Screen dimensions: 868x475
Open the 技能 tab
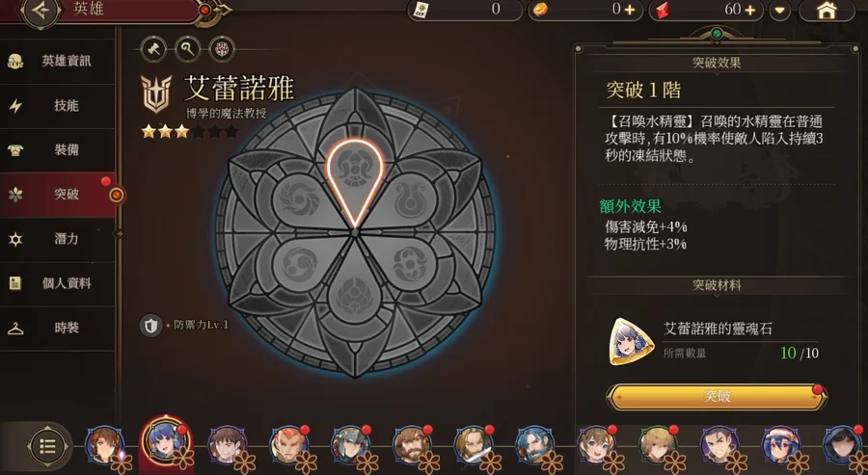(x=58, y=106)
